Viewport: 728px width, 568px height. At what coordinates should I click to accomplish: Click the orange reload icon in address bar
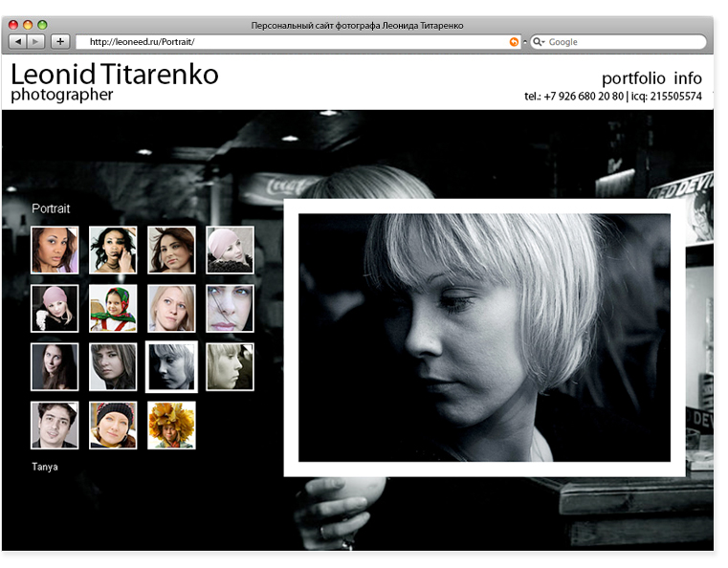[x=515, y=42]
